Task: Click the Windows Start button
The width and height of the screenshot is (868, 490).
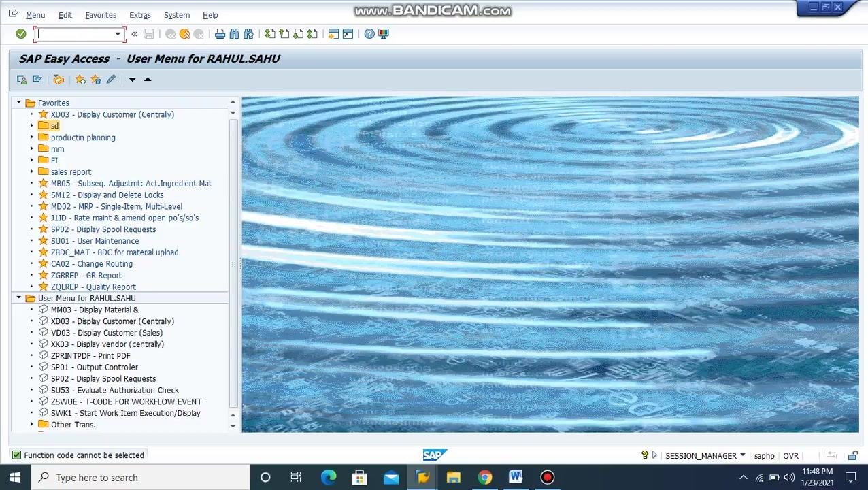Action: pos(15,478)
